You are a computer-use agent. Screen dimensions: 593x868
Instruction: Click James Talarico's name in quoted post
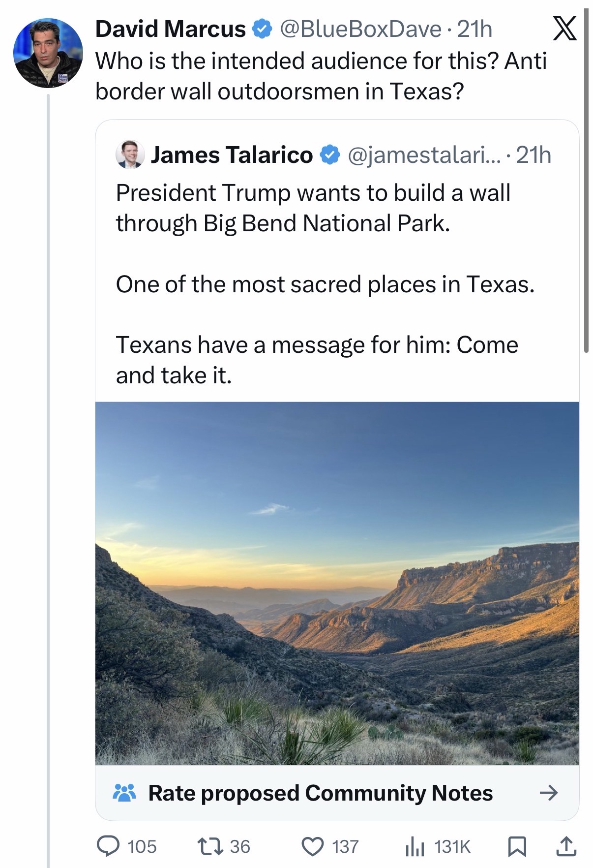coord(231,155)
